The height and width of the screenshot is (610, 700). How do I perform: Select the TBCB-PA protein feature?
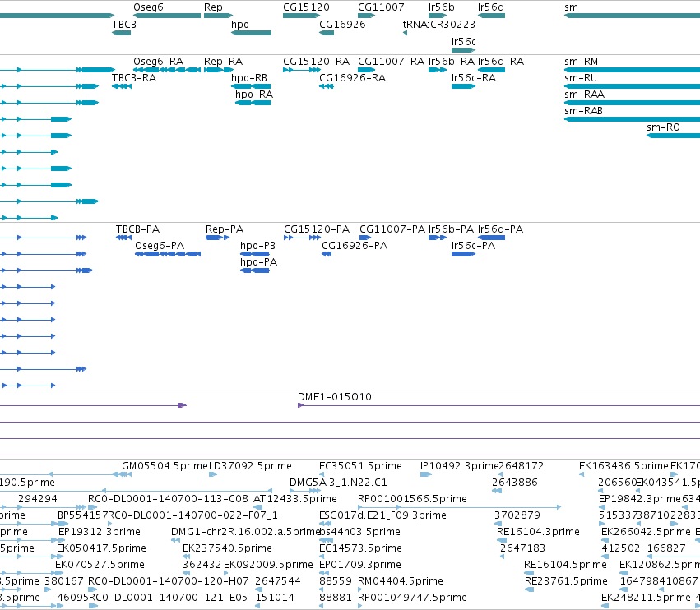(x=123, y=238)
